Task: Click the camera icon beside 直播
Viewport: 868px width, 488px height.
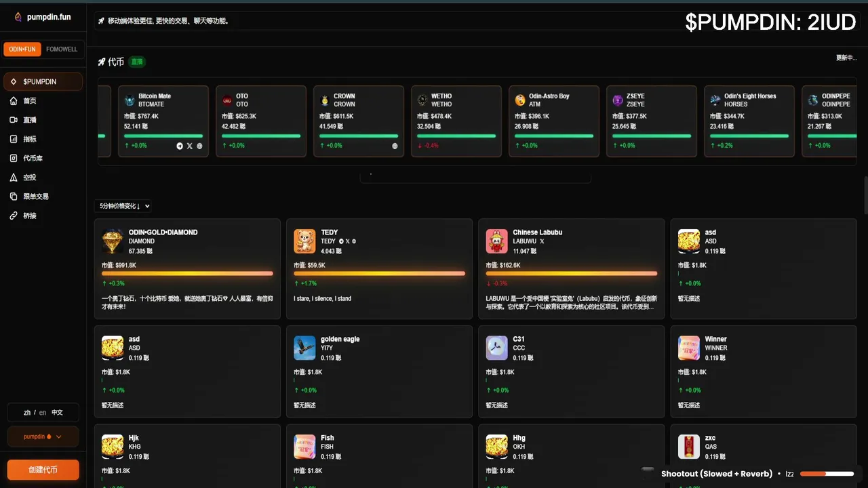Action: point(14,119)
